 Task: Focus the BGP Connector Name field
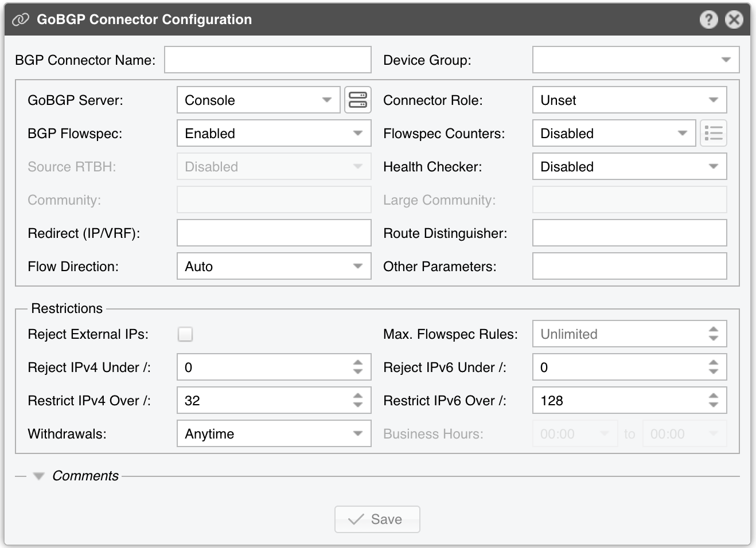(268, 60)
